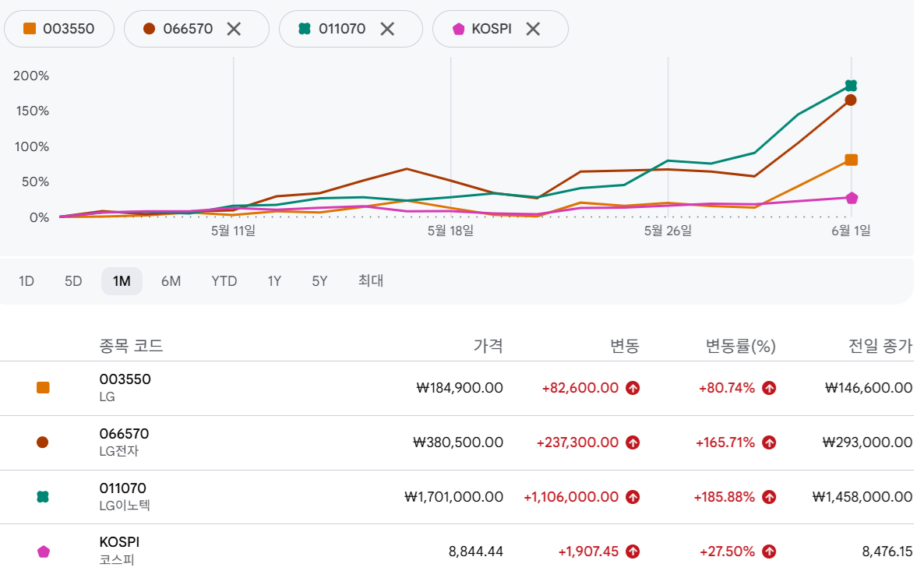The height and width of the screenshot is (585, 924).
Task: Click the pink pentagon KOSPI endpoint on the chart
Action: (852, 198)
